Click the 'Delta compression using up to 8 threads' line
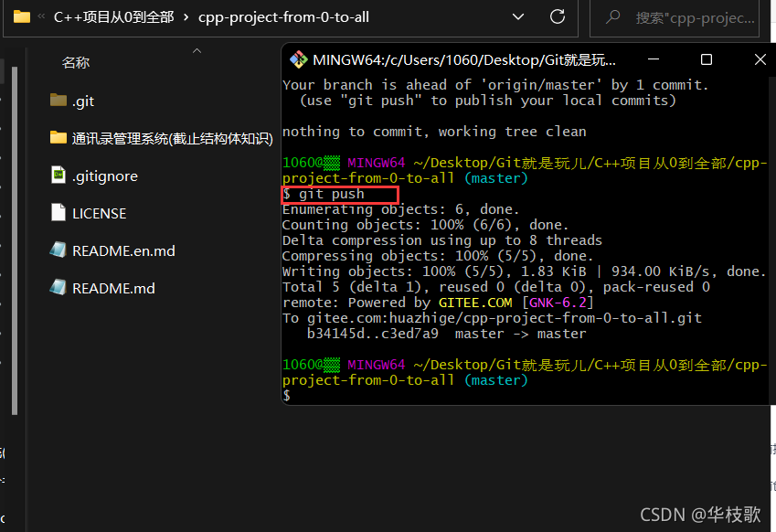The image size is (776, 532). (442, 240)
